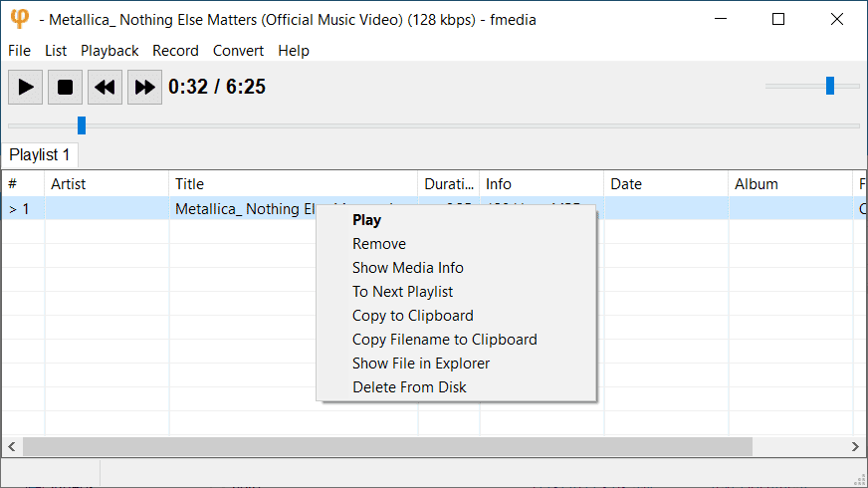The width and height of the screenshot is (868, 488).
Task: Click the horizontal scrollbar thumb
Action: coord(387,446)
